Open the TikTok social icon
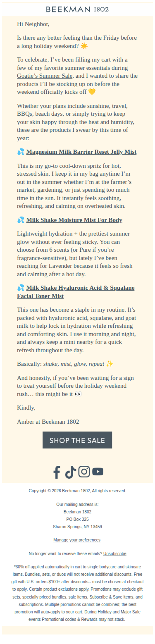The height and width of the screenshot is (644, 155). 70,472
